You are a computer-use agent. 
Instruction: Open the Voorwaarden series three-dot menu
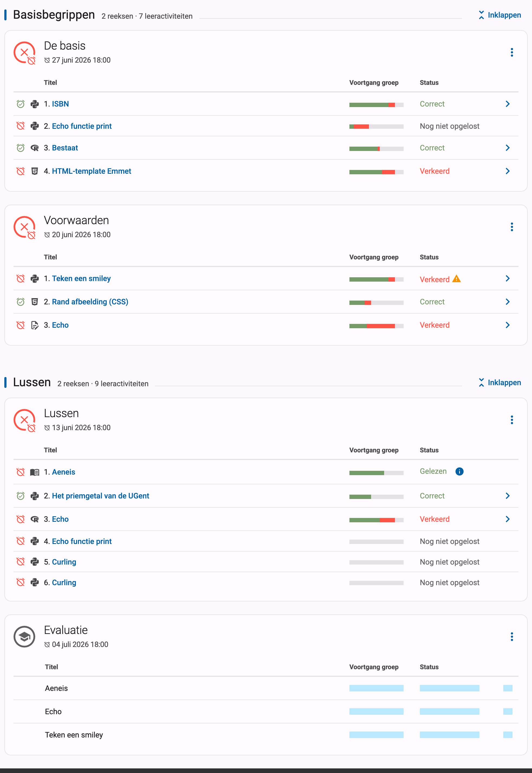(x=512, y=227)
